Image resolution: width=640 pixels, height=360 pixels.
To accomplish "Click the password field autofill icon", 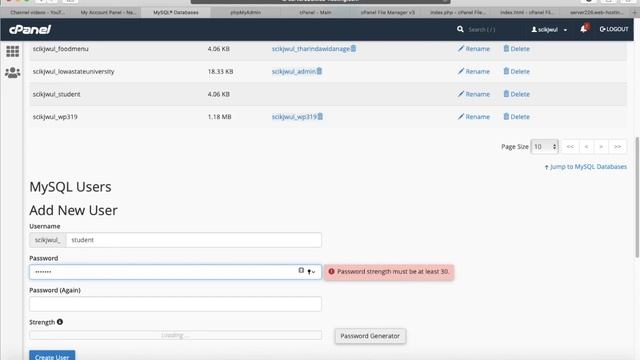I will [x=301, y=270].
